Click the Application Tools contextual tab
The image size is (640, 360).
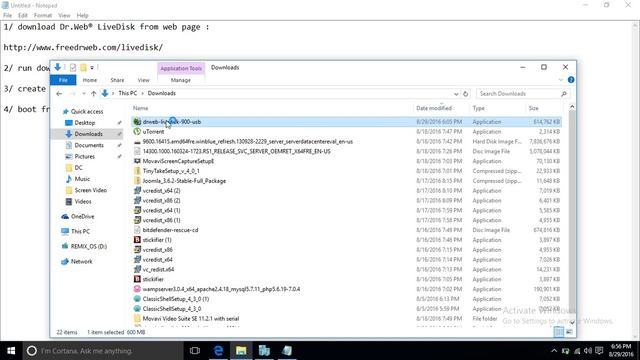pos(181,68)
